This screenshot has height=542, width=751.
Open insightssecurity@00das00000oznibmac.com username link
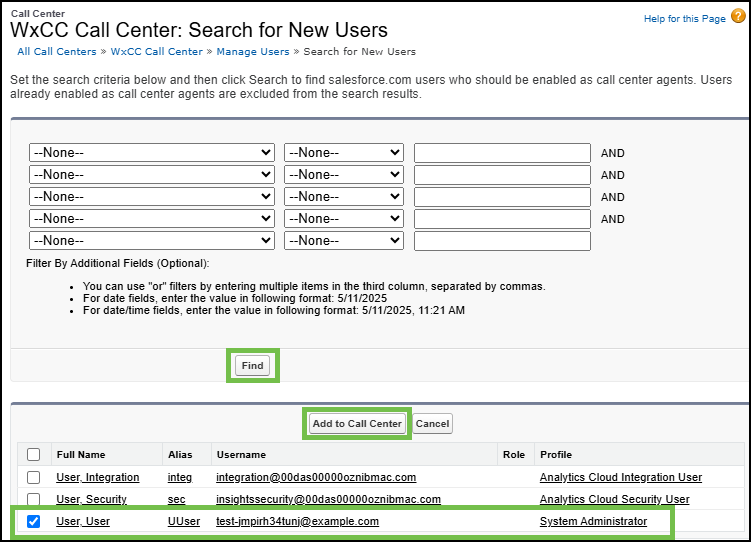coord(329,499)
